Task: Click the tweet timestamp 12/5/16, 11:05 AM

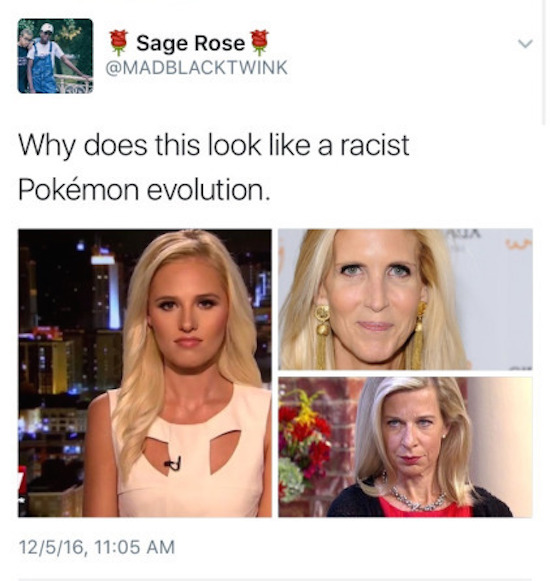Action: click(97, 547)
